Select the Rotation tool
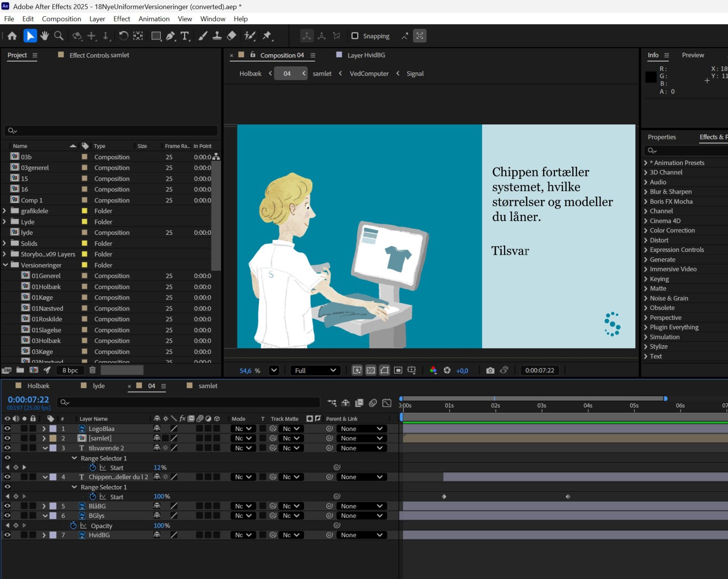728x579 pixels. [x=123, y=36]
